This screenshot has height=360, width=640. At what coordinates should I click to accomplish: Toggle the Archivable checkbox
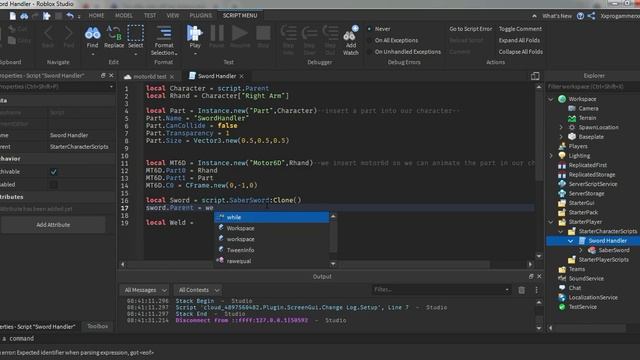53,172
